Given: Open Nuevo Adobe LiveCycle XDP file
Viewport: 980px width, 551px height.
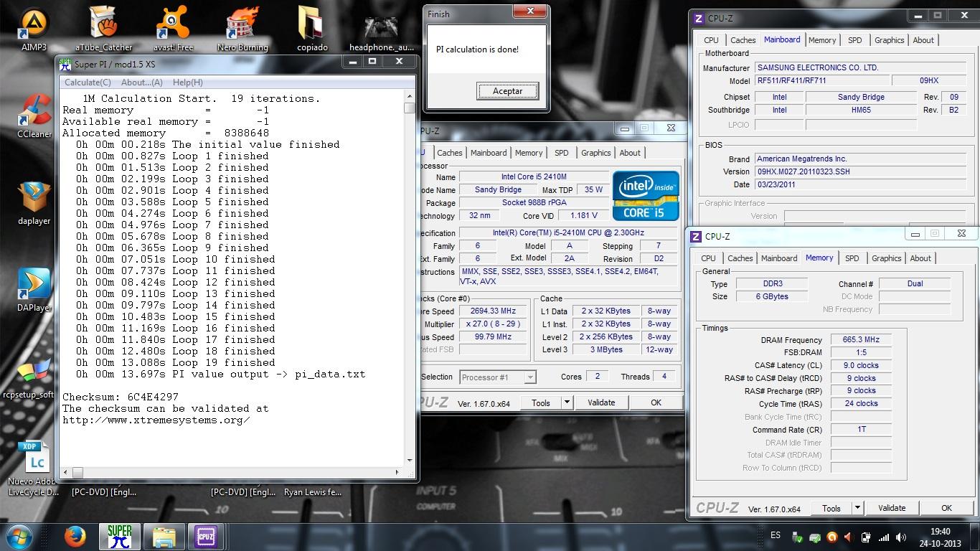Looking at the screenshot, I should tap(33, 468).
